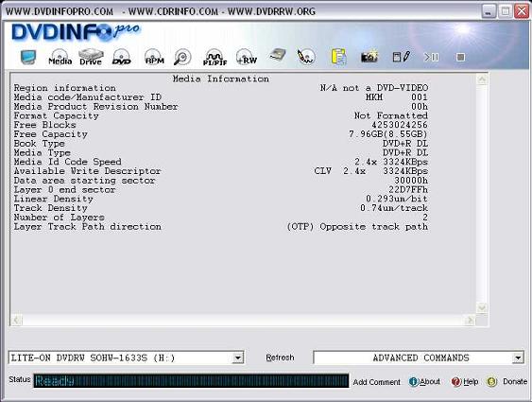532x402 pixels.
Task: Select the 'Media code/Manufacturer ID' label
Action: [88, 97]
